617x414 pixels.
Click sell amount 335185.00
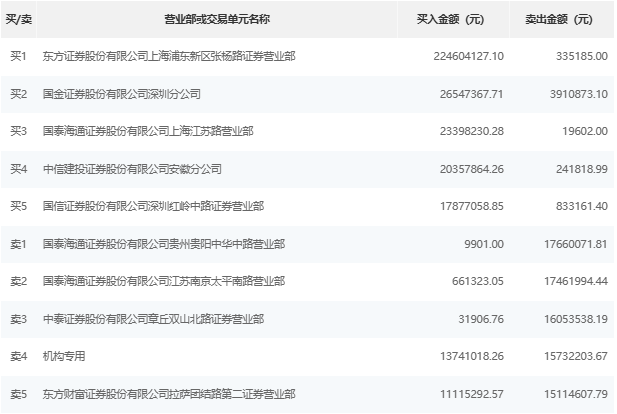[582, 56]
